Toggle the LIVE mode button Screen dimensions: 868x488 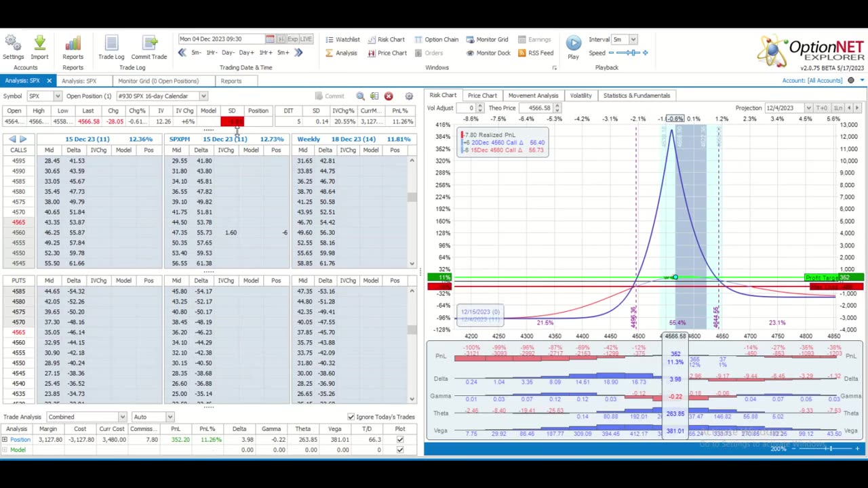[x=306, y=39]
